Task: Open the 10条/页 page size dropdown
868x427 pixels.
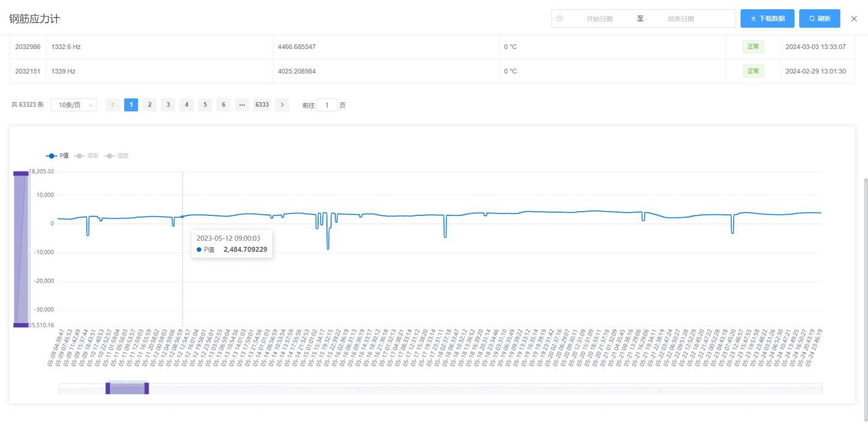Action: pos(74,105)
